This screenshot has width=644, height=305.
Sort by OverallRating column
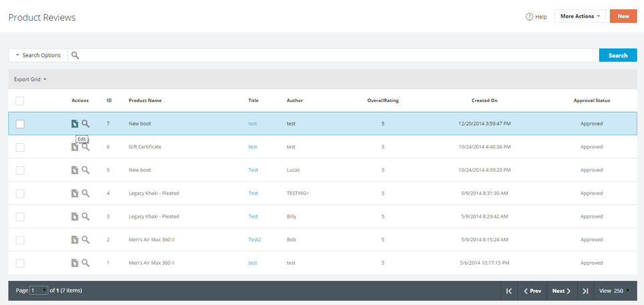click(x=383, y=101)
